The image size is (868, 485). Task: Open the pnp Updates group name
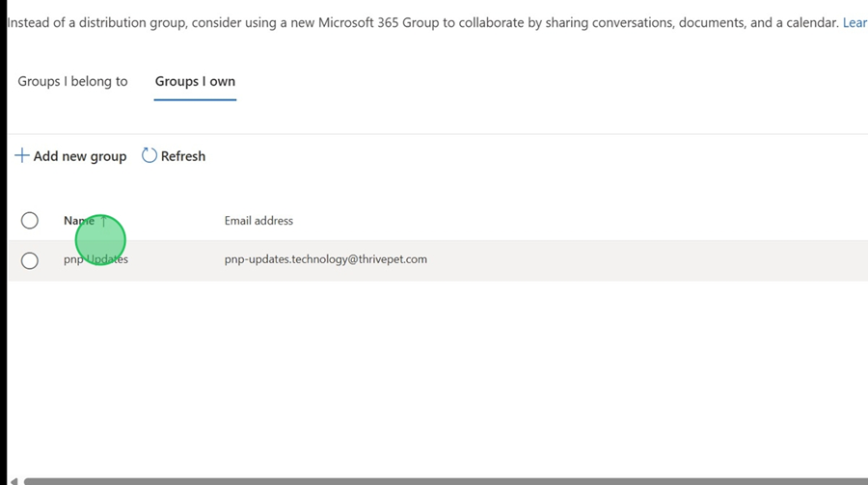coord(95,259)
